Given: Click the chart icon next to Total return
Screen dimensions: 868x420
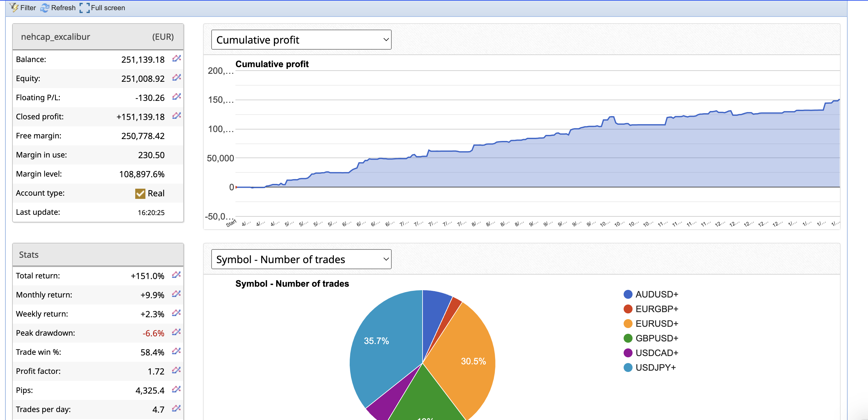Looking at the screenshot, I should [176, 275].
